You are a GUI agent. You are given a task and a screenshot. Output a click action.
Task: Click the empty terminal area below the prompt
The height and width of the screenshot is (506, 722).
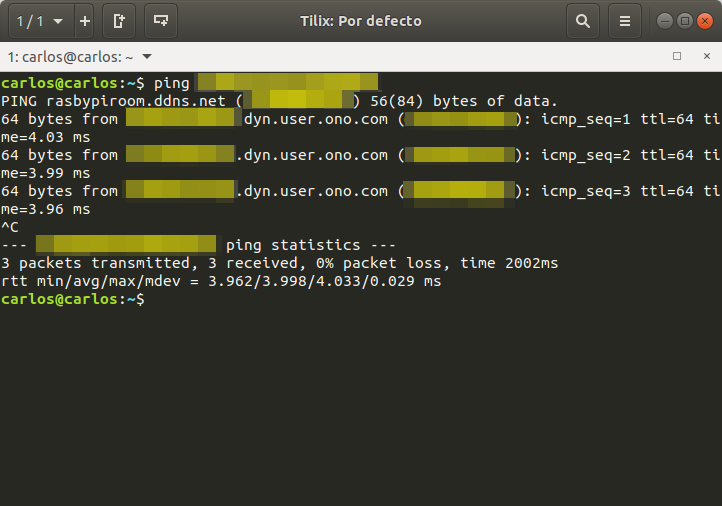pos(360,400)
